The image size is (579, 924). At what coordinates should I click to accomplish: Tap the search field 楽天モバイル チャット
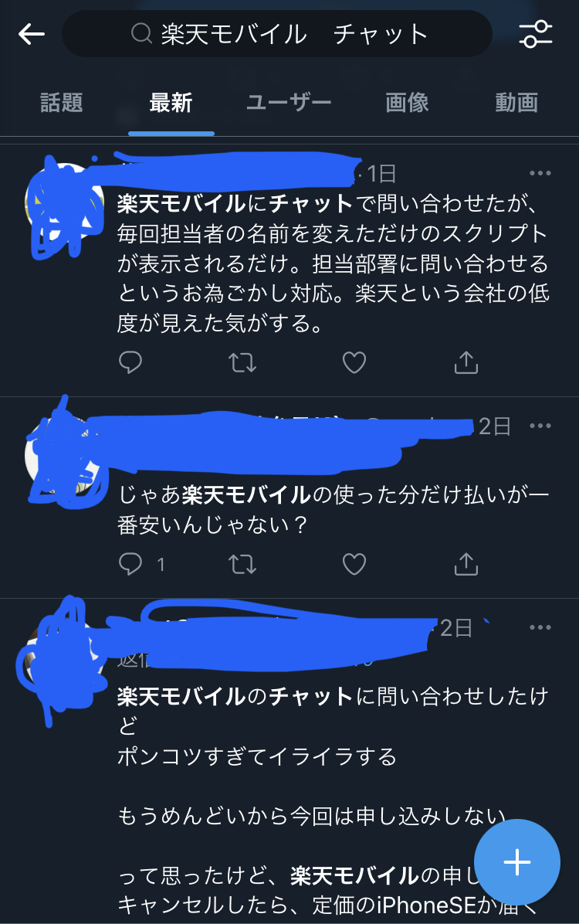click(277, 33)
